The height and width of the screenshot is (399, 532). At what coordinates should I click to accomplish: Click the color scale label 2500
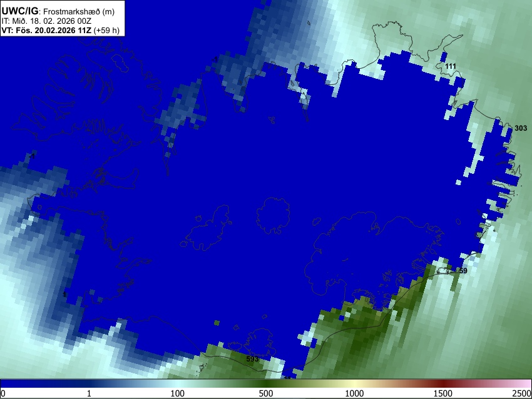[x=522, y=393]
